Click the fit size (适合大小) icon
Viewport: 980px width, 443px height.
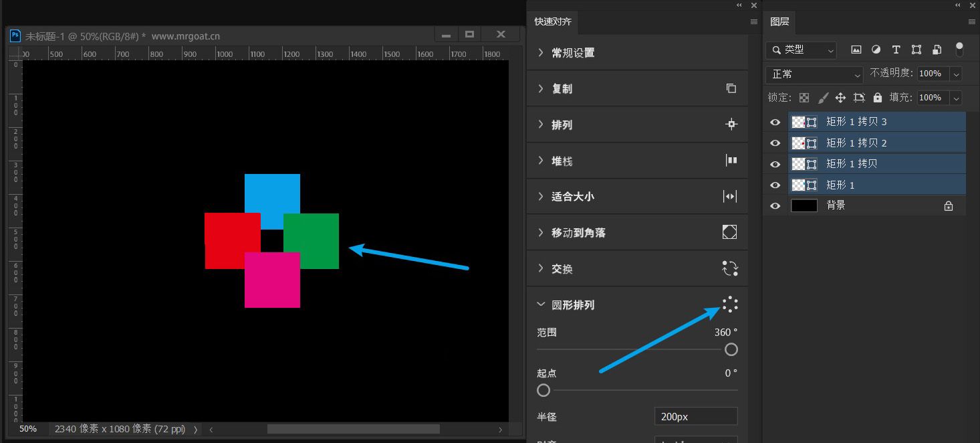[x=730, y=197]
